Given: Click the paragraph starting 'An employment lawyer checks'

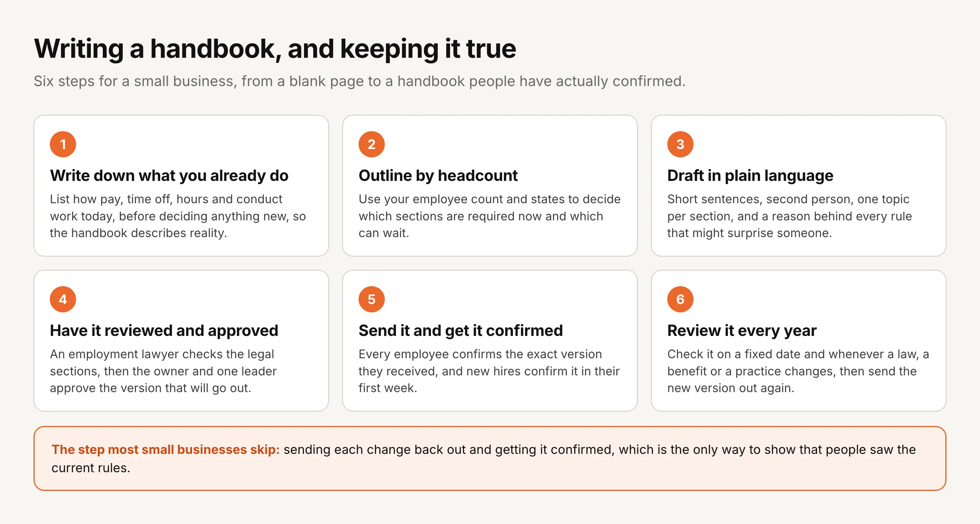Looking at the screenshot, I should pyautogui.click(x=163, y=371).
